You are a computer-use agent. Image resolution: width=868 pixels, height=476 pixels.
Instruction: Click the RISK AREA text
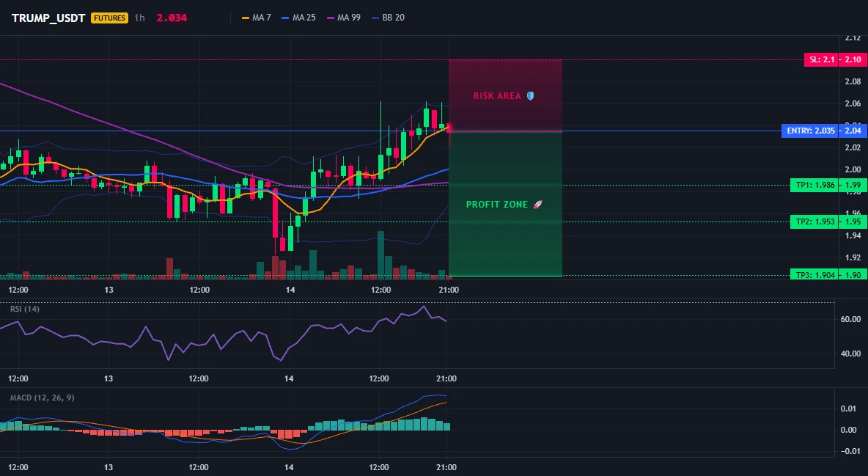(497, 96)
